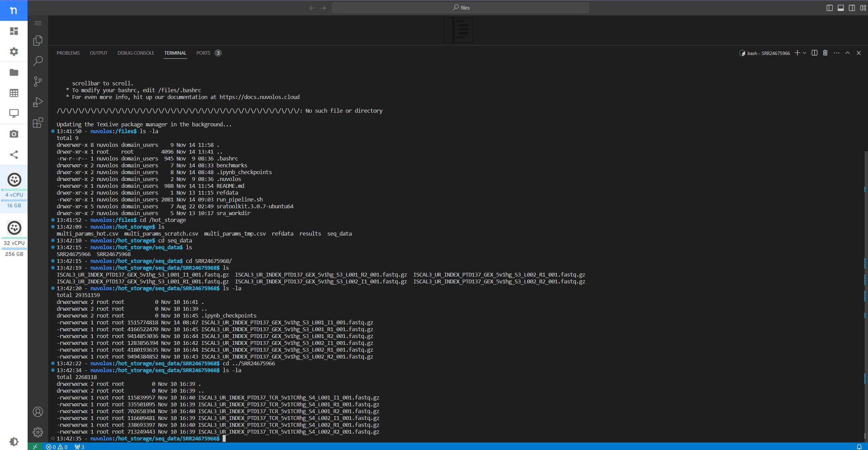The image size is (868, 450).
Task: Toggle the primary side bar layout
Action: tap(829, 8)
